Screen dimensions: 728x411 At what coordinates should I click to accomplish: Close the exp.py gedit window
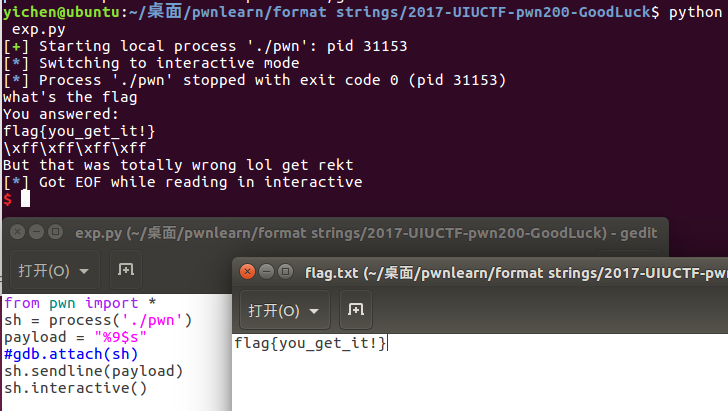pos(17,233)
